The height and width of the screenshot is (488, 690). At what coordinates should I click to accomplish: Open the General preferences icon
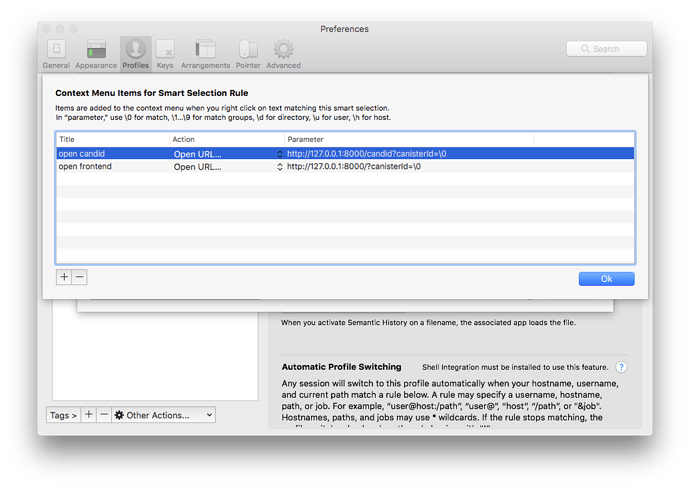[56, 54]
